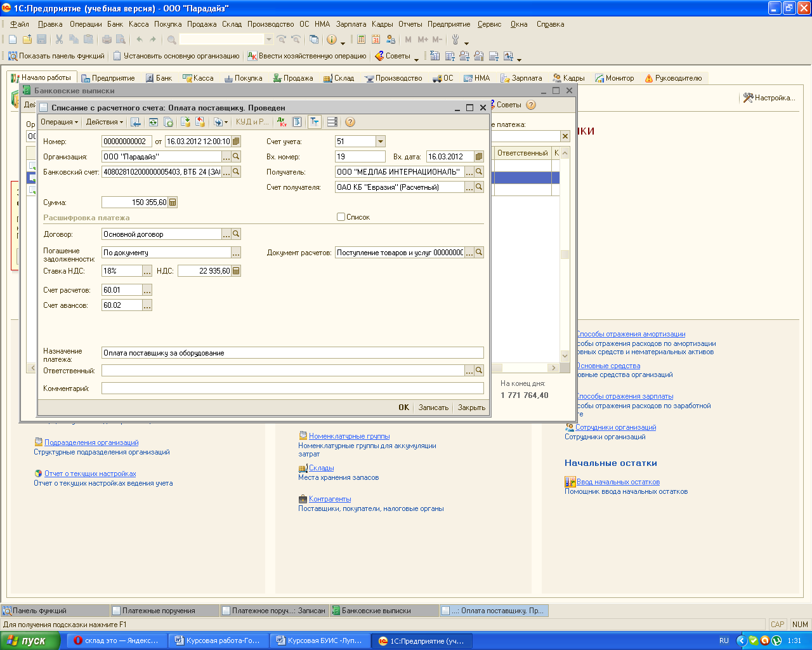The height and width of the screenshot is (650, 812).
Task: Open the Операция dropdown menu
Action: point(59,122)
